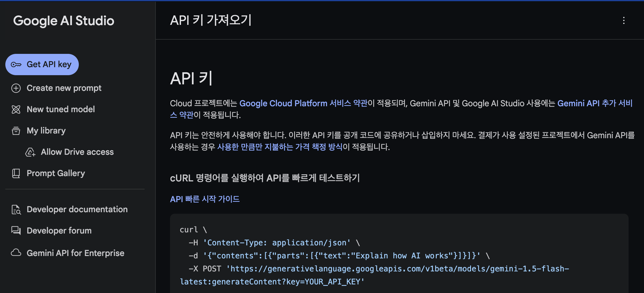Click the Content-Type: application/json line
The image size is (644, 293).
[x=274, y=243]
